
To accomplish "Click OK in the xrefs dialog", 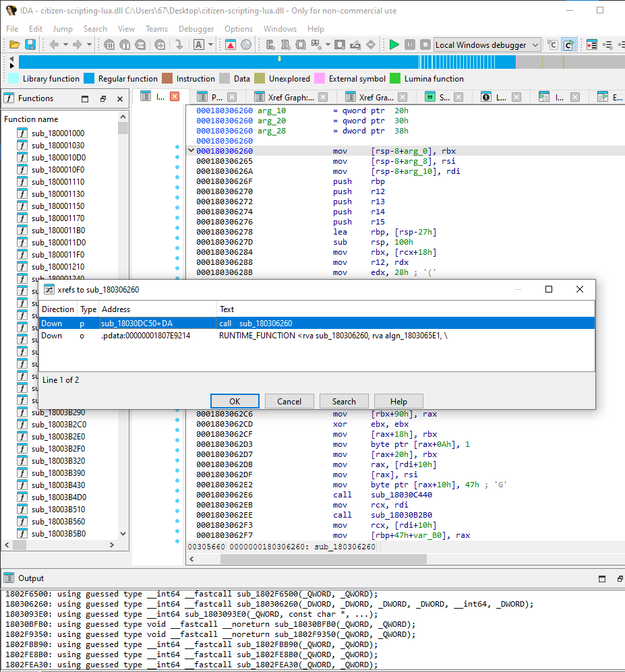I will tap(235, 401).
